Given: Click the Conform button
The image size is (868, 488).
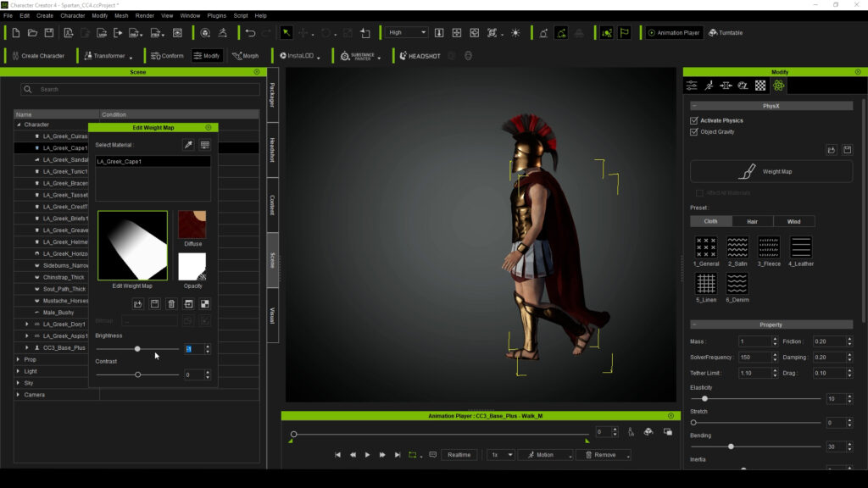Looking at the screenshot, I should pyautogui.click(x=167, y=56).
